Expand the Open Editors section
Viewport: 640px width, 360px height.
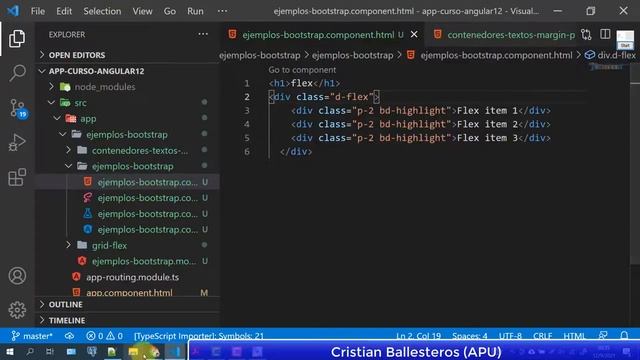point(77,55)
